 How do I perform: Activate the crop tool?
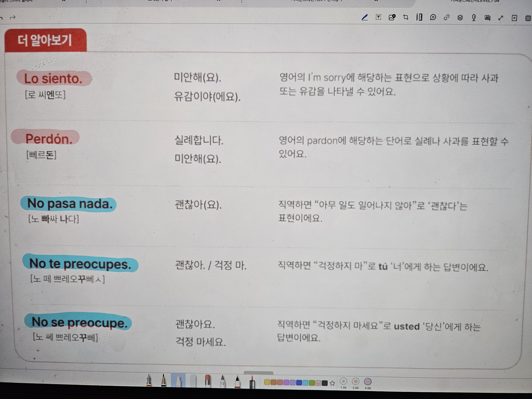(x=406, y=17)
